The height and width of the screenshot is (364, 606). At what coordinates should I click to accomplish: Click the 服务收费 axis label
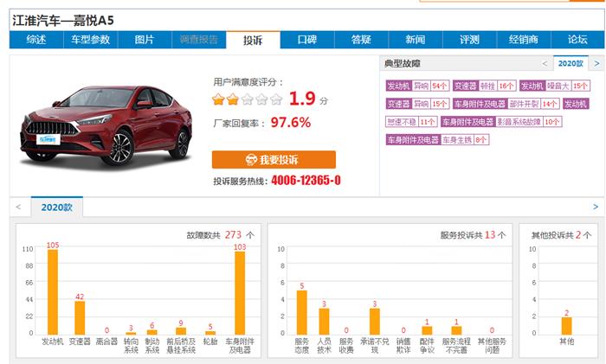click(x=346, y=346)
